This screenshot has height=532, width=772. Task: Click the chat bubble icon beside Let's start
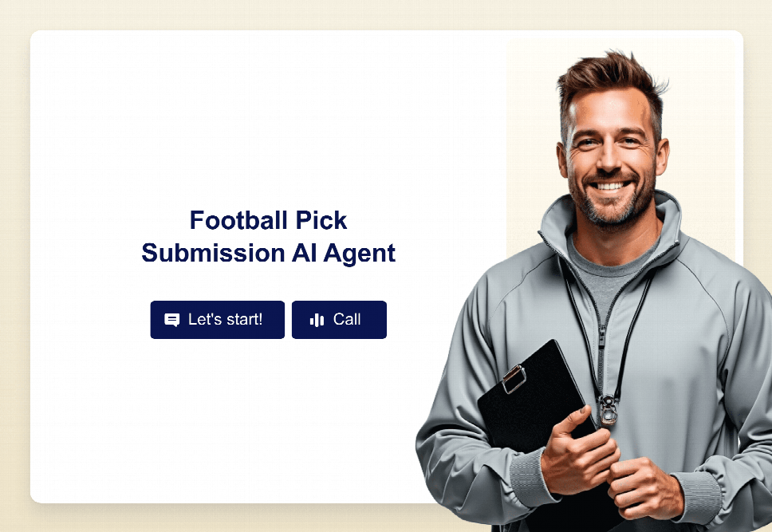[171, 320]
